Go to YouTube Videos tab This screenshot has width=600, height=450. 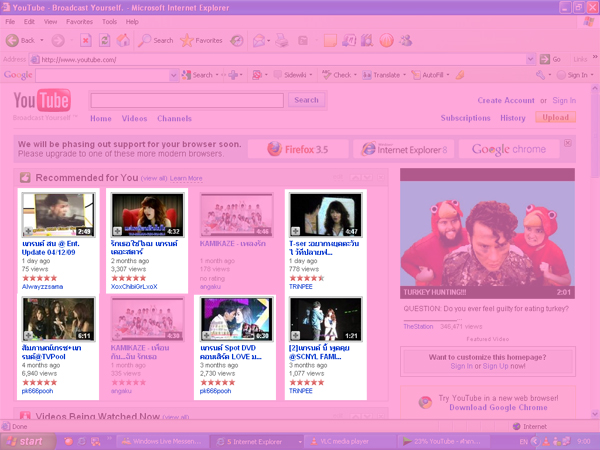pyautogui.click(x=134, y=119)
